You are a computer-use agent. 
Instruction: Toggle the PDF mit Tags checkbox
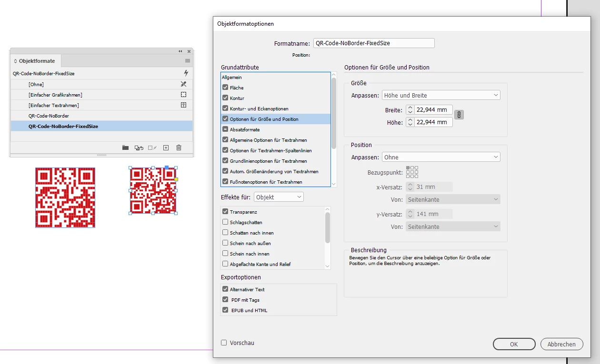coord(225,300)
